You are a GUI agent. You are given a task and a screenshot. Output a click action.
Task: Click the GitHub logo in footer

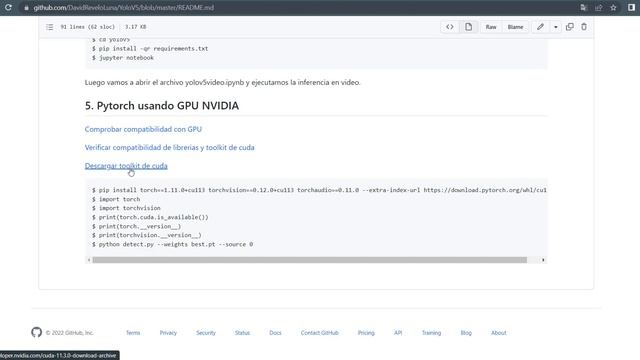click(36, 332)
